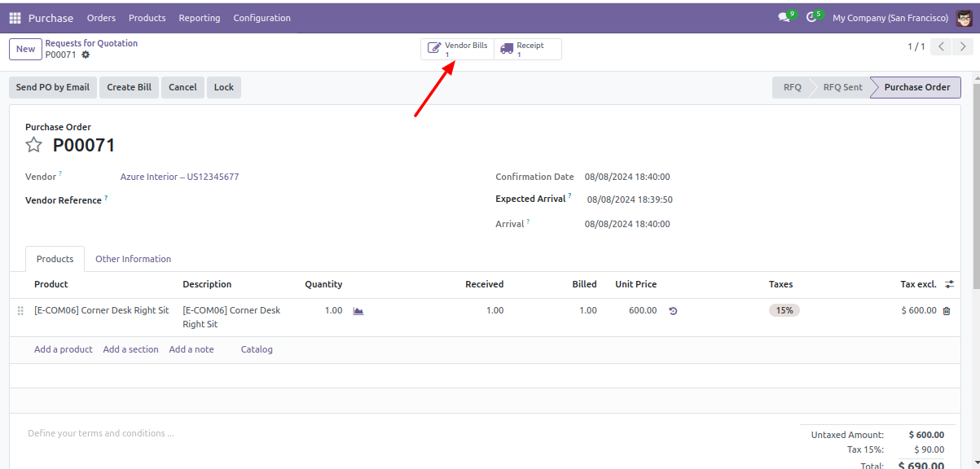The width and height of the screenshot is (980, 469).
Task: Click the empty Vendor Reference field
Action: pyautogui.click(x=295, y=200)
